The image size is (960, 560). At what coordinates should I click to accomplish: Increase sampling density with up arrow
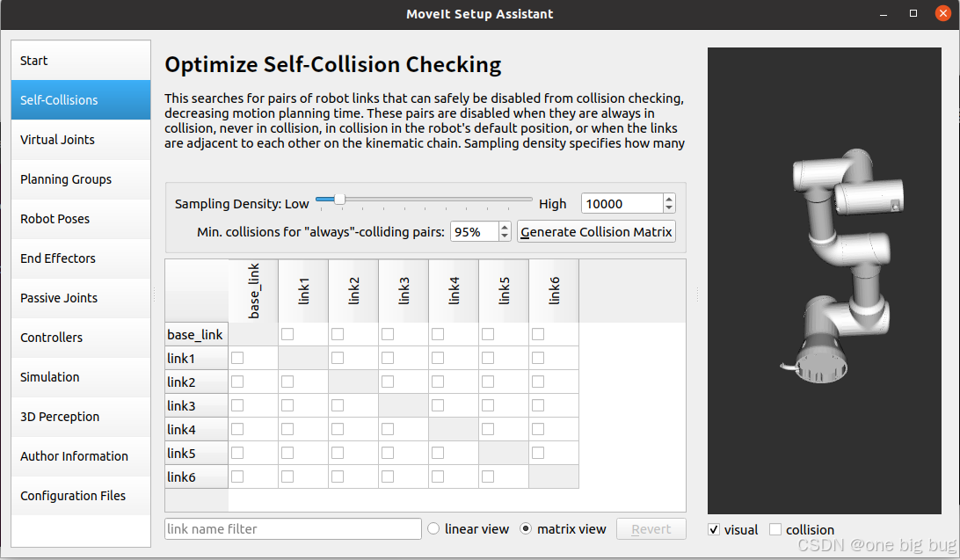669,199
